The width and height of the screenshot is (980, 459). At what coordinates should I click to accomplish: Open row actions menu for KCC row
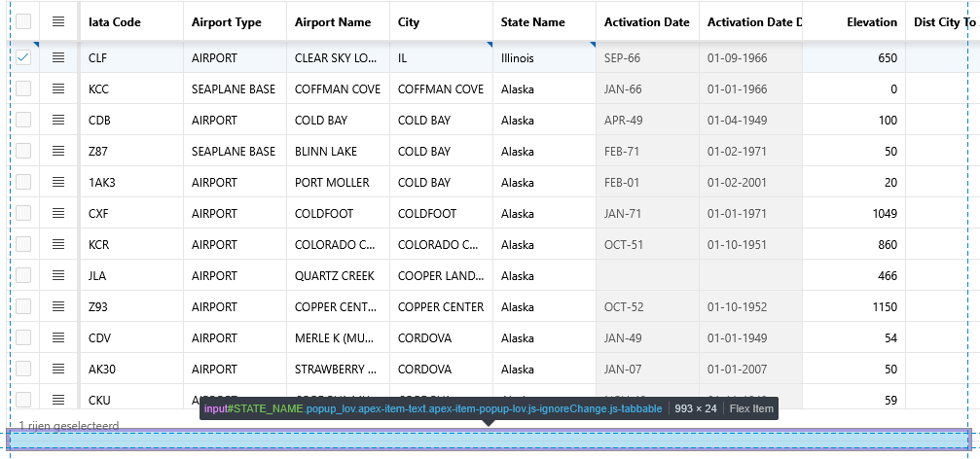click(58, 89)
